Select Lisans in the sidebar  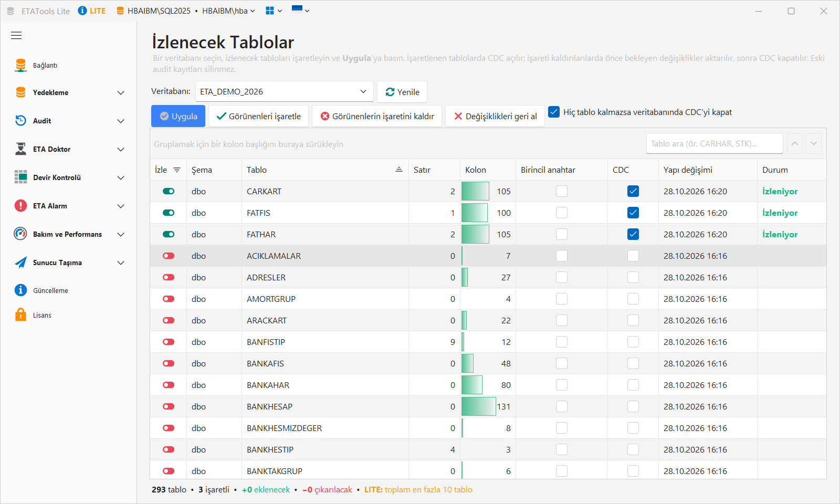click(70, 315)
